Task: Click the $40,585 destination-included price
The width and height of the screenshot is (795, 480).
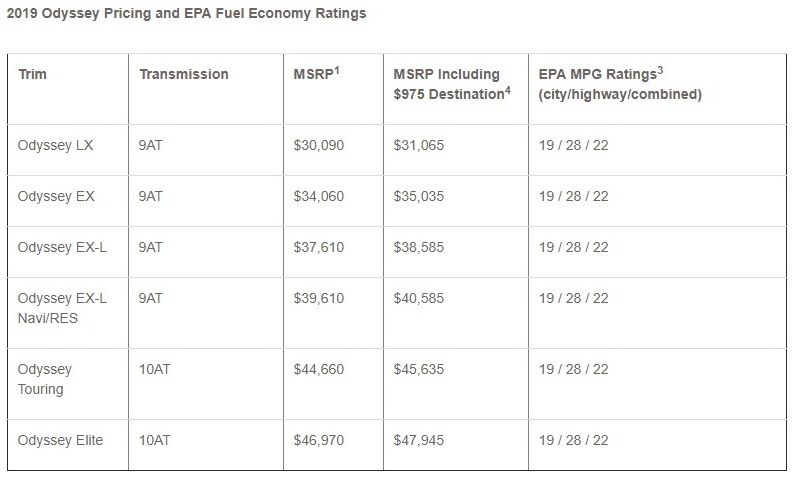Action: [x=419, y=298]
